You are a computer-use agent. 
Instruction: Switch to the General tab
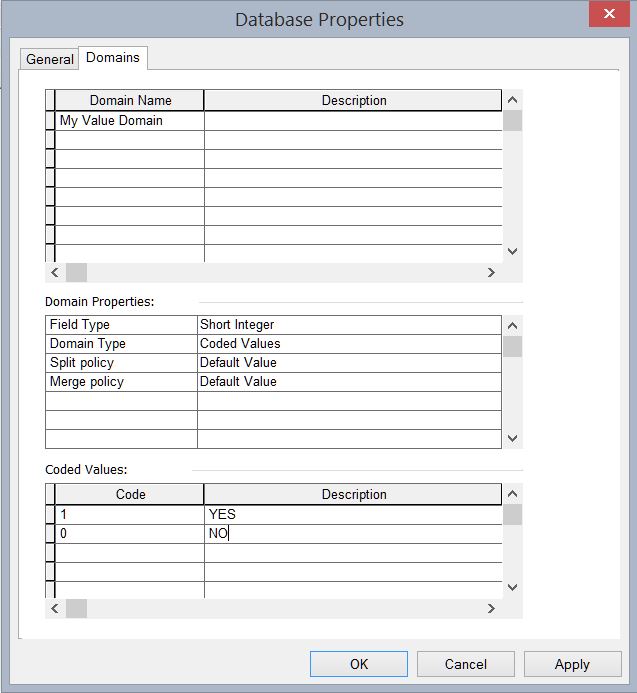tap(50, 59)
